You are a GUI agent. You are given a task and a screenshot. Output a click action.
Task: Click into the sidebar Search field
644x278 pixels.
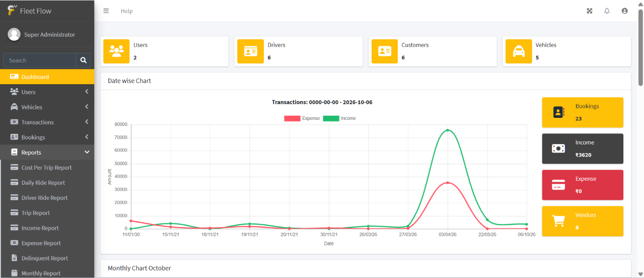coord(40,60)
